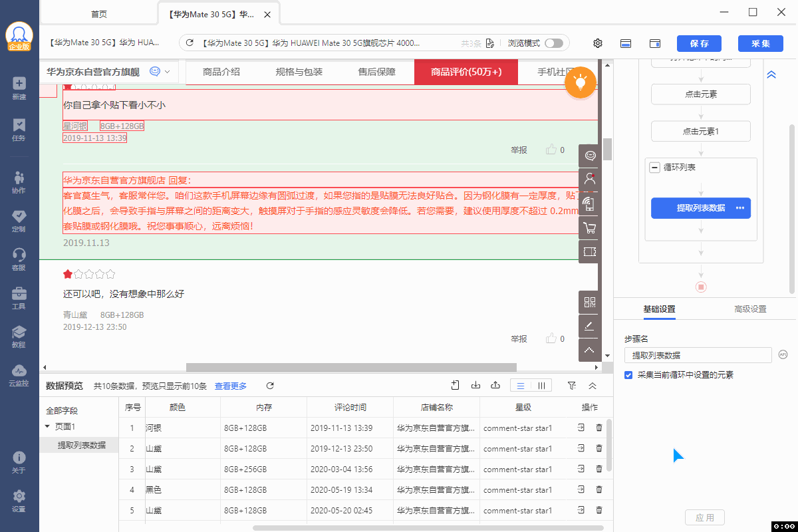Click the bottom-panel layout icon in toolbar

pyautogui.click(x=626, y=43)
